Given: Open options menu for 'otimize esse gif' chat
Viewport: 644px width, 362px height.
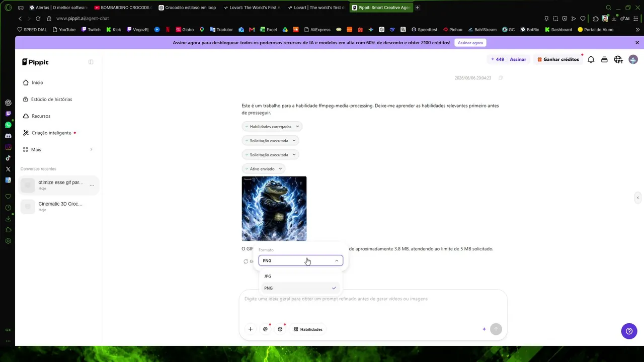Looking at the screenshot, I should pos(92,186).
